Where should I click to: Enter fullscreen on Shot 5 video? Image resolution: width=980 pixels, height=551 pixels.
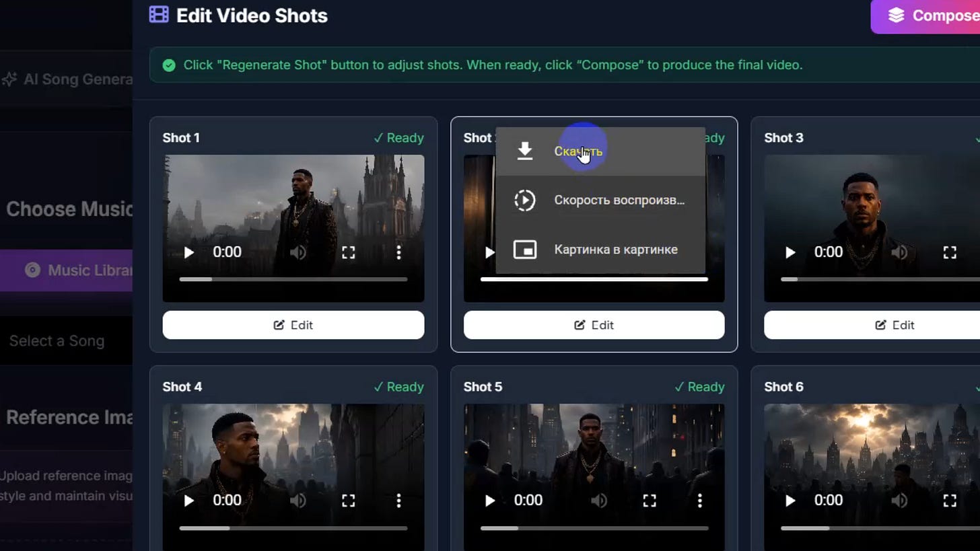tap(649, 501)
